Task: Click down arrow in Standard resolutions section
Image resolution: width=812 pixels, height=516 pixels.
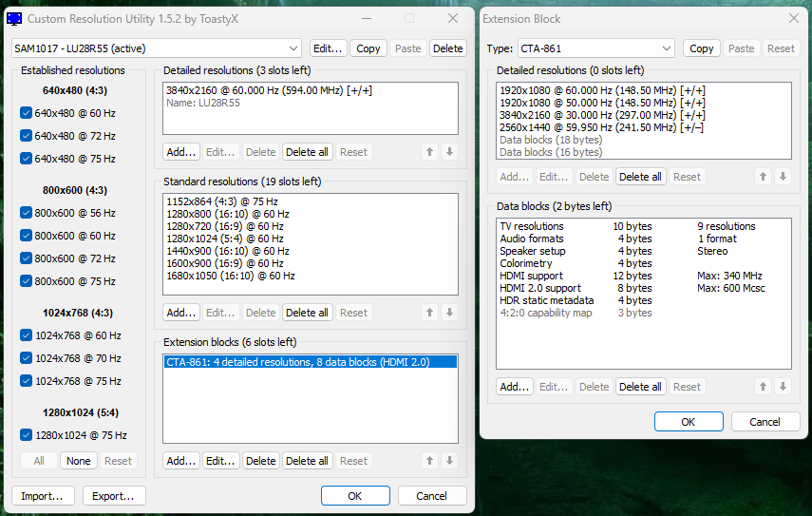Action: (x=449, y=313)
